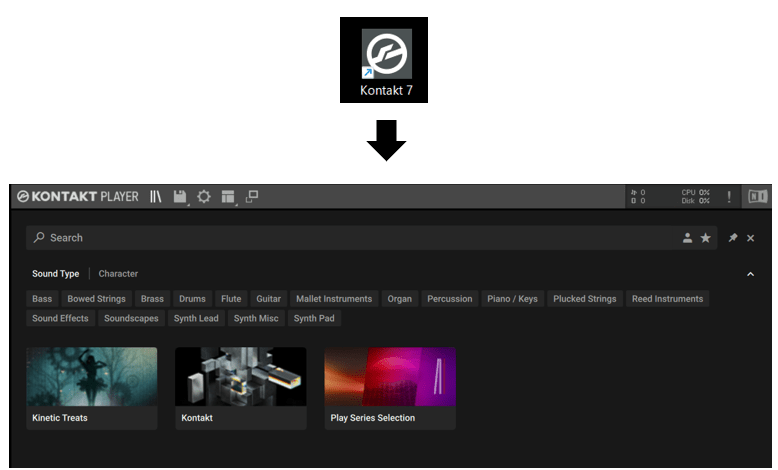Click the Native Instruments NI logo

coord(757,197)
